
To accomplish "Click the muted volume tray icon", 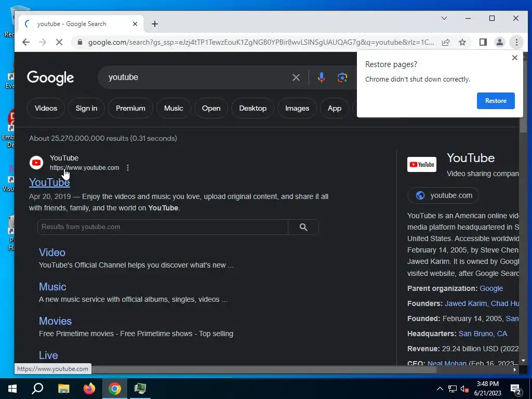I will (x=464, y=389).
